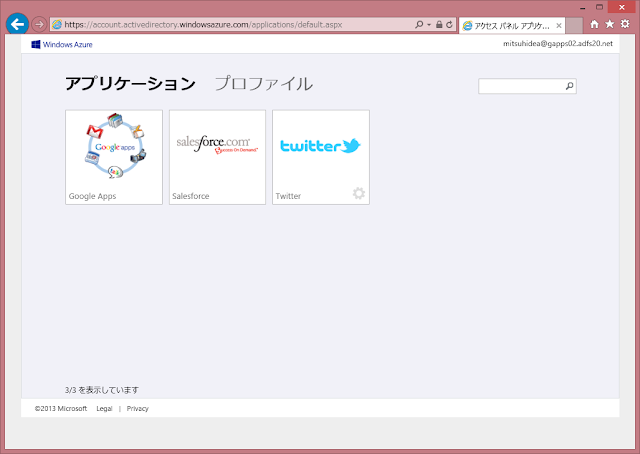The height and width of the screenshot is (454, 640).
Task: Click the mitsuhidea@gapps02.adfs20.net account name
Action: [x=558, y=44]
